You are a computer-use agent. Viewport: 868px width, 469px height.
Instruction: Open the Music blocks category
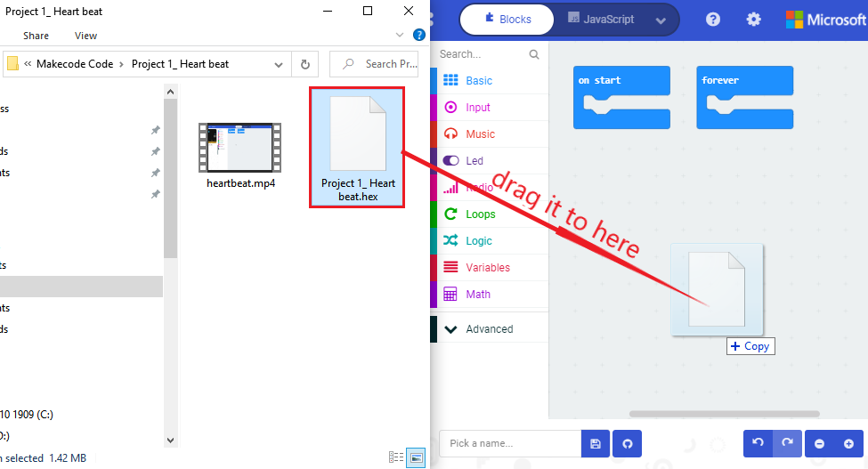(490, 133)
